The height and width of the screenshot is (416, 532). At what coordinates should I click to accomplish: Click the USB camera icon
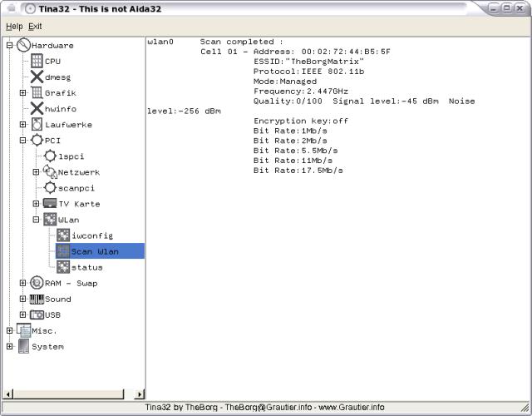(x=37, y=314)
